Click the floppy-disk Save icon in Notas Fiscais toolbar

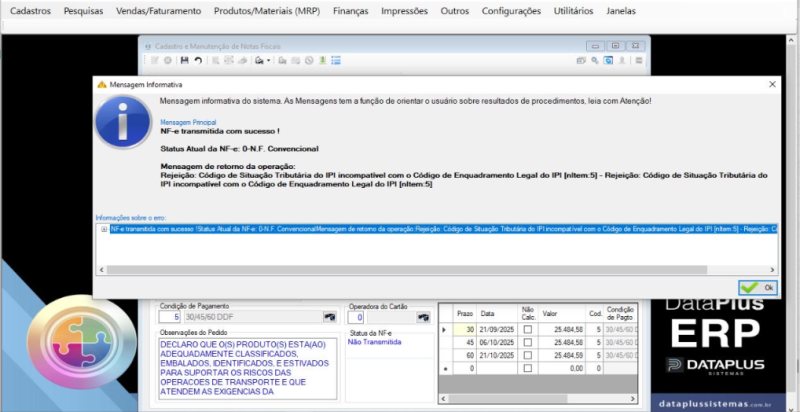tap(185, 60)
